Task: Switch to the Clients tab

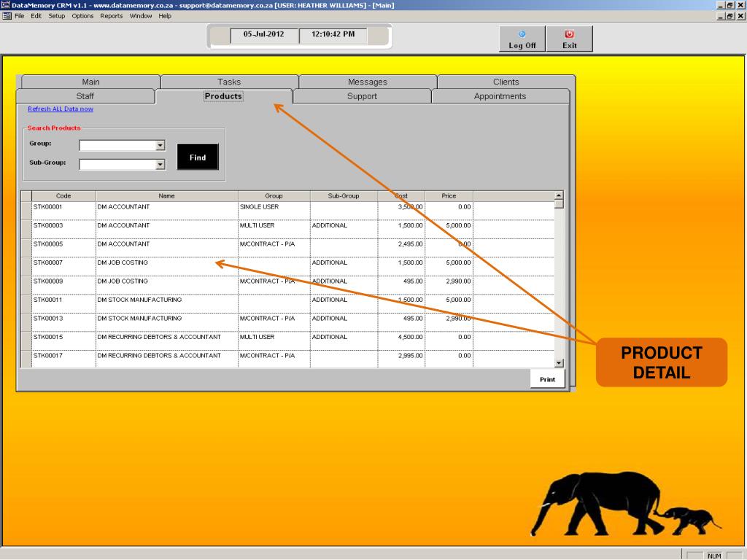Action: click(x=506, y=82)
